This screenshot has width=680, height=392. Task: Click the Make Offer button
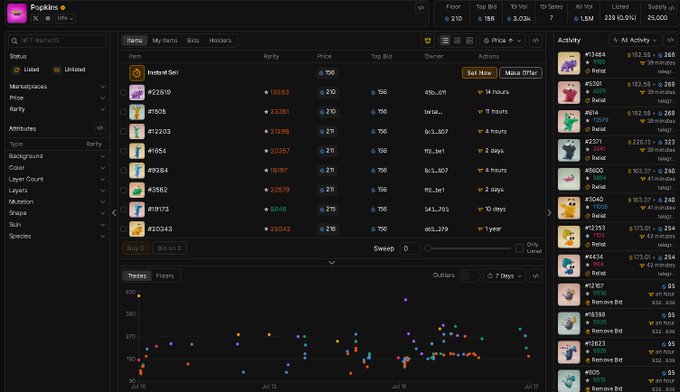point(521,73)
